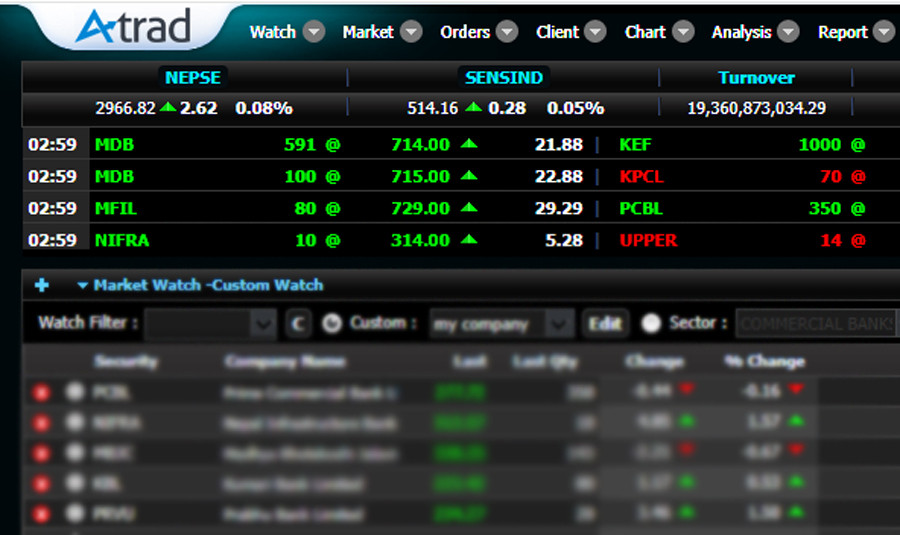The width and height of the screenshot is (900, 535).
Task: Click the green up arrow beside NEPSE 2966.82
Action: tap(168, 106)
